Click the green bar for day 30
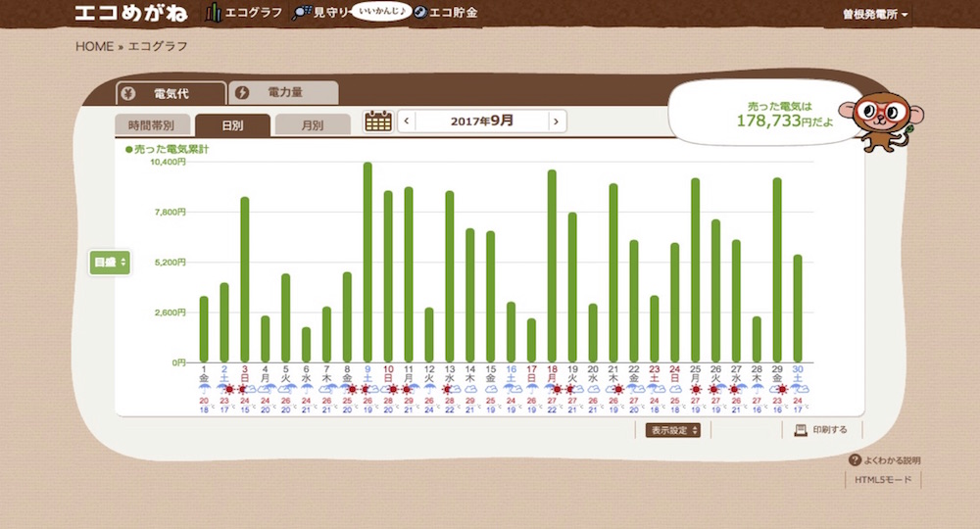Screen dimensions: 980x529 tap(798, 309)
